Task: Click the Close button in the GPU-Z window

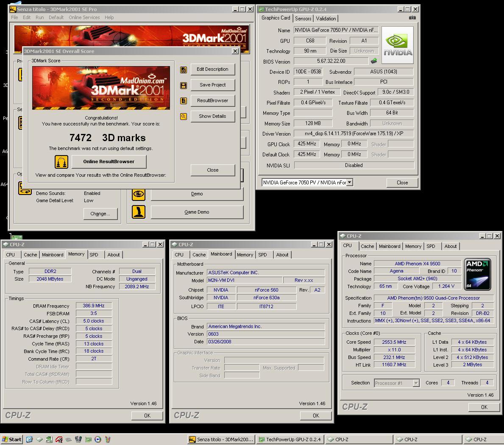Action: (402, 183)
